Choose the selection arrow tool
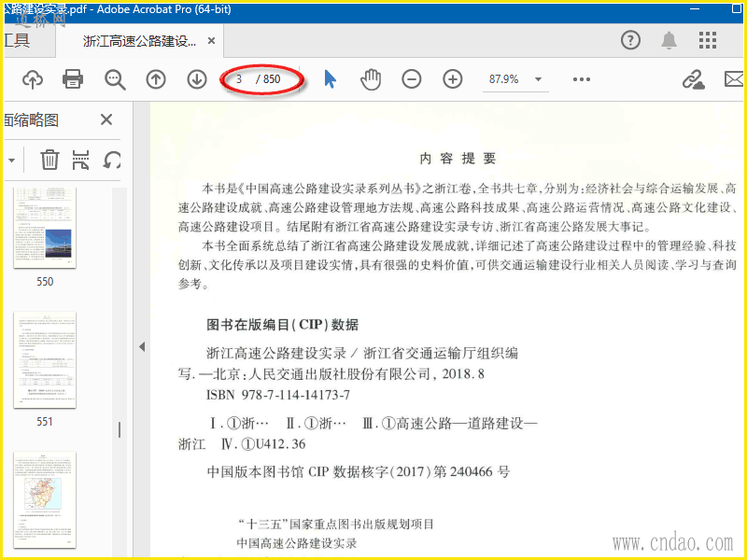The height and width of the screenshot is (560, 747). click(330, 79)
